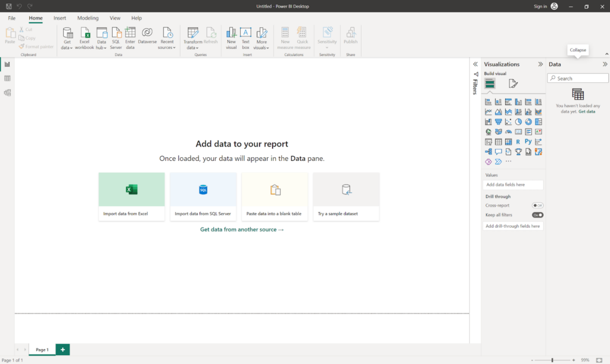This screenshot has height=364, width=610.
Task: Choose Try a sample dataset
Action: click(346, 197)
